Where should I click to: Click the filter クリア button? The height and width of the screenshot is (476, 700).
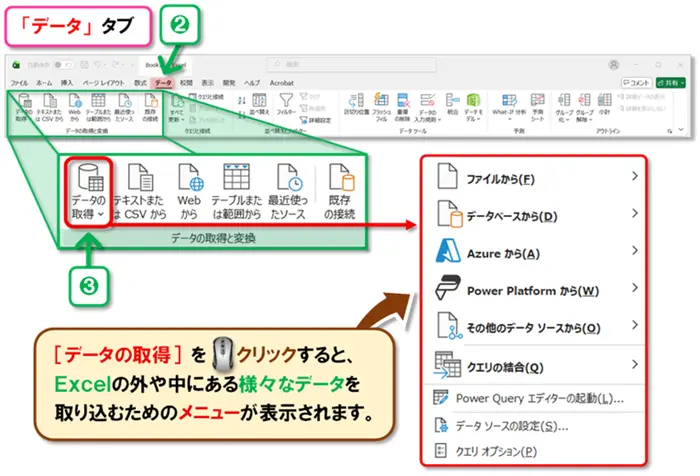click(310, 96)
